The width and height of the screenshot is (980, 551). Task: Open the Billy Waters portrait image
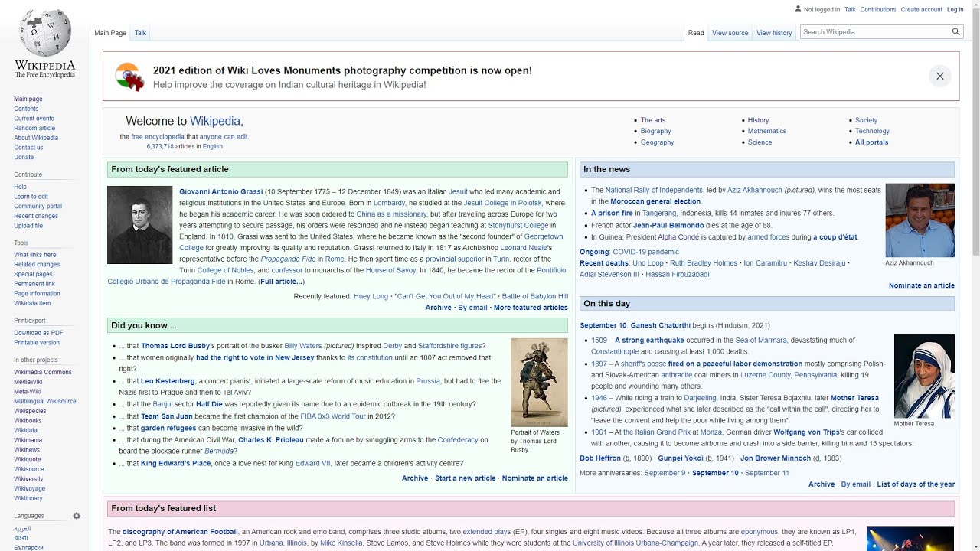[539, 383]
